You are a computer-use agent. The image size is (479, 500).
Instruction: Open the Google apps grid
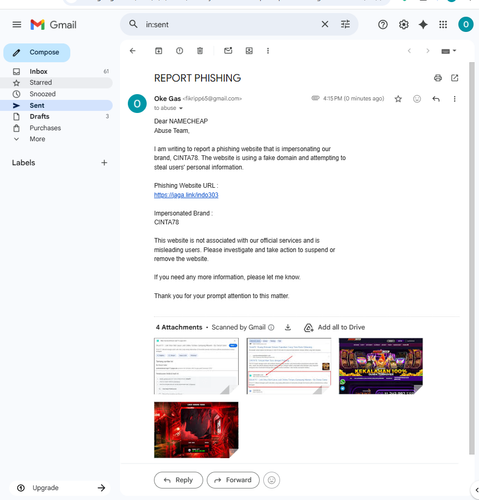(x=443, y=24)
